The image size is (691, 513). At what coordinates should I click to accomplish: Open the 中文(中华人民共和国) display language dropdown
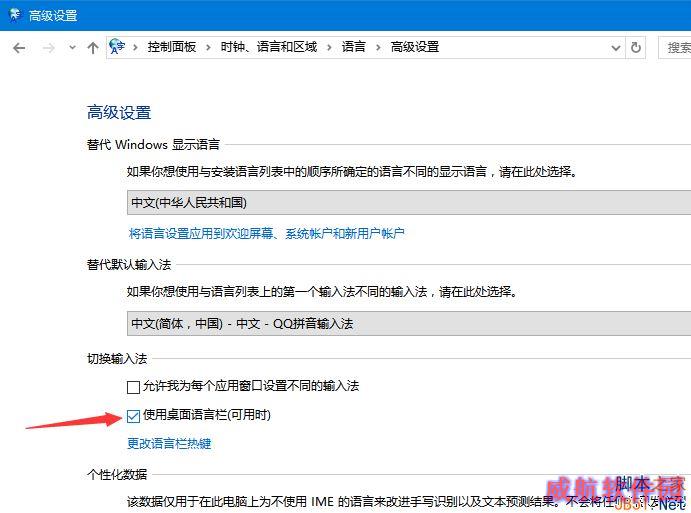409,202
